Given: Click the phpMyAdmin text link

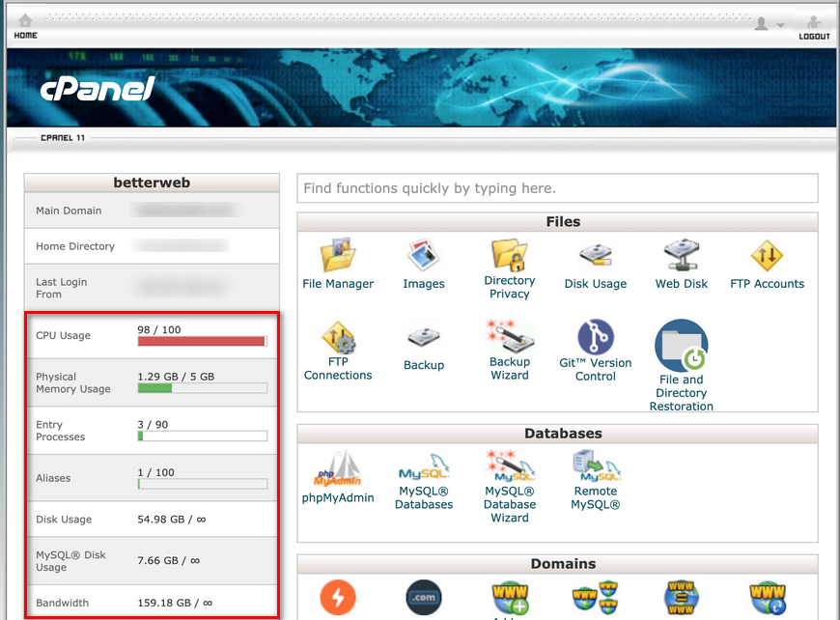Looking at the screenshot, I should 338,497.
